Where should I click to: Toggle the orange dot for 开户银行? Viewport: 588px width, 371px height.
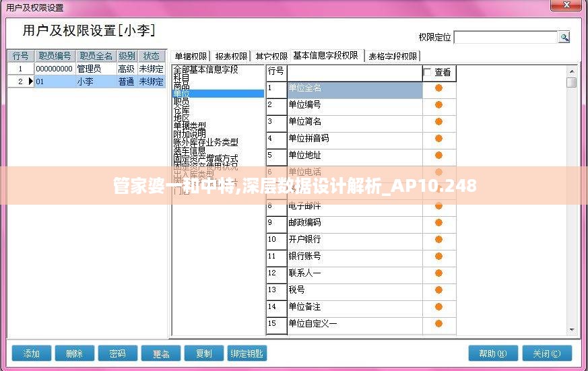pos(438,239)
